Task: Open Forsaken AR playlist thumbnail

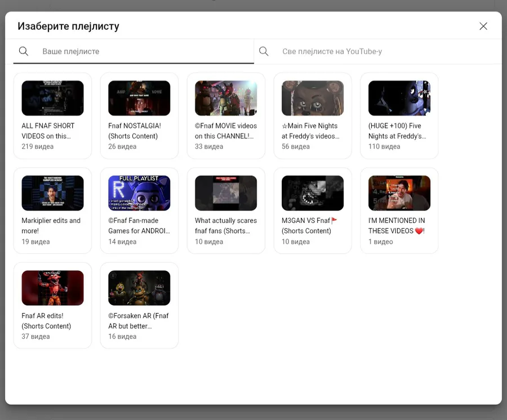Action: tap(139, 288)
